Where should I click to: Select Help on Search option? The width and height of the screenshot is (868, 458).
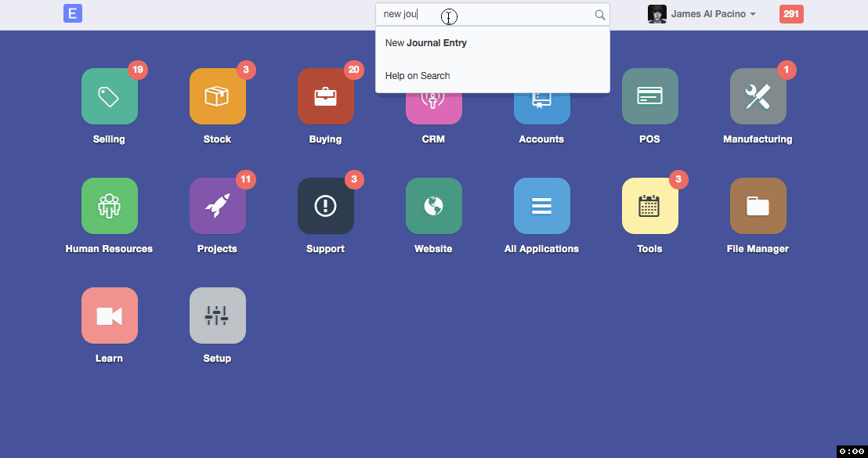pos(418,76)
